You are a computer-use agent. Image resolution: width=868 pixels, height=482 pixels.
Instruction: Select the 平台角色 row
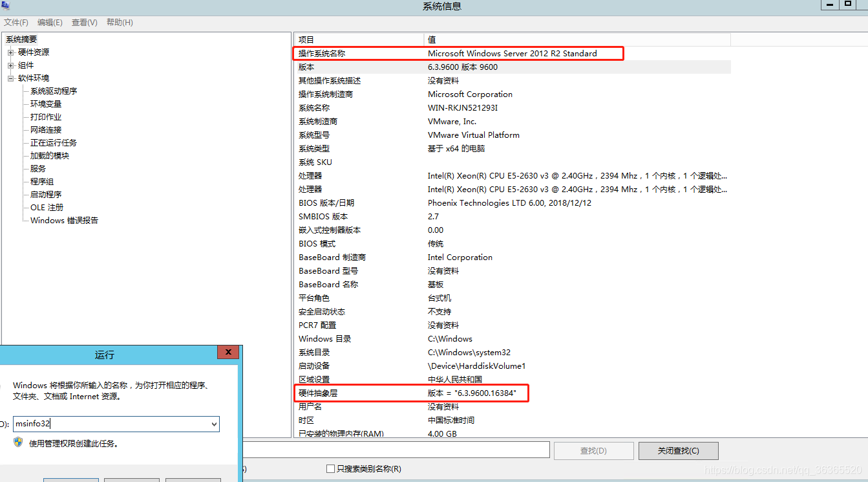(x=513, y=298)
